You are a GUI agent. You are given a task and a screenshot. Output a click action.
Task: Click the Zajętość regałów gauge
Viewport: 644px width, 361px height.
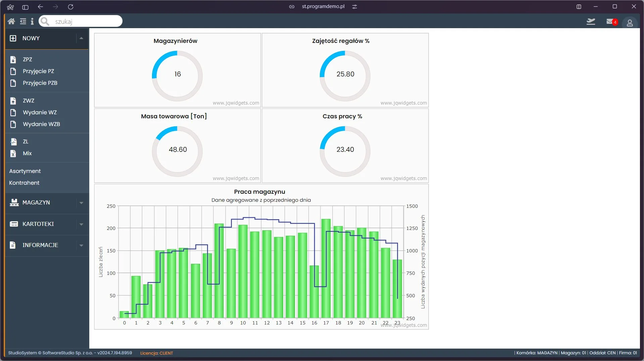345,76
